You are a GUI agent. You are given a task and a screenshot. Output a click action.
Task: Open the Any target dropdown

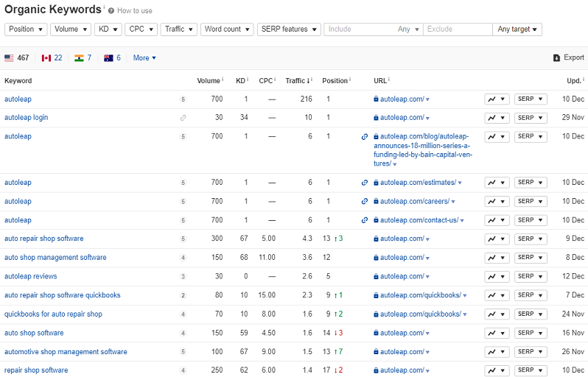point(517,29)
